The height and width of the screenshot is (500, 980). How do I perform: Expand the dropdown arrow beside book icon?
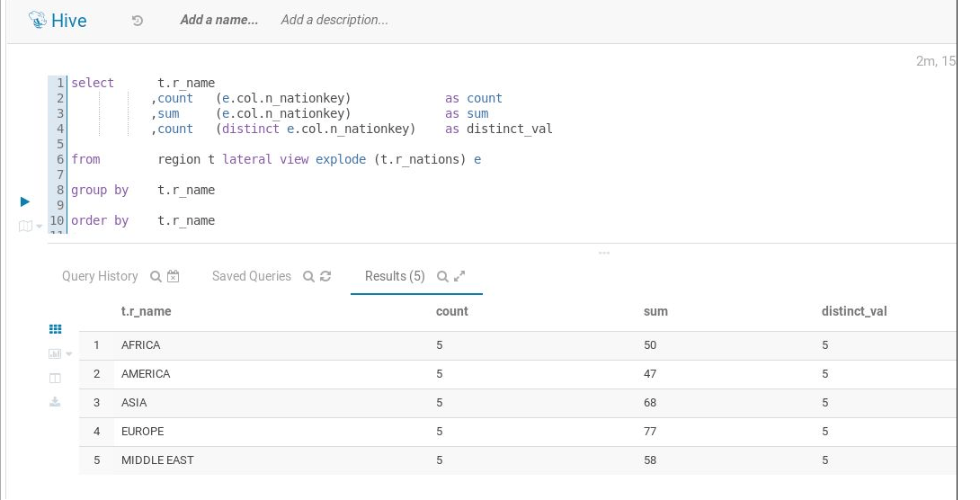(x=40, y=227)
